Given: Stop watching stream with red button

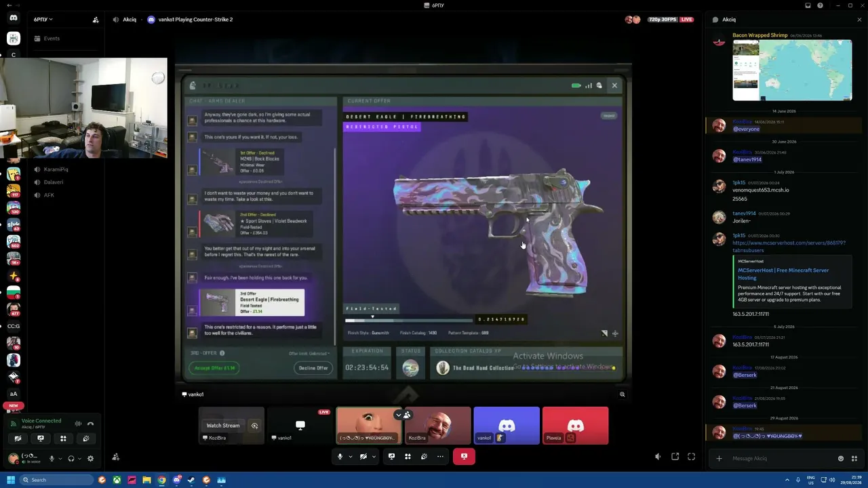Looking at the screenshot, I should click(464, 457).
